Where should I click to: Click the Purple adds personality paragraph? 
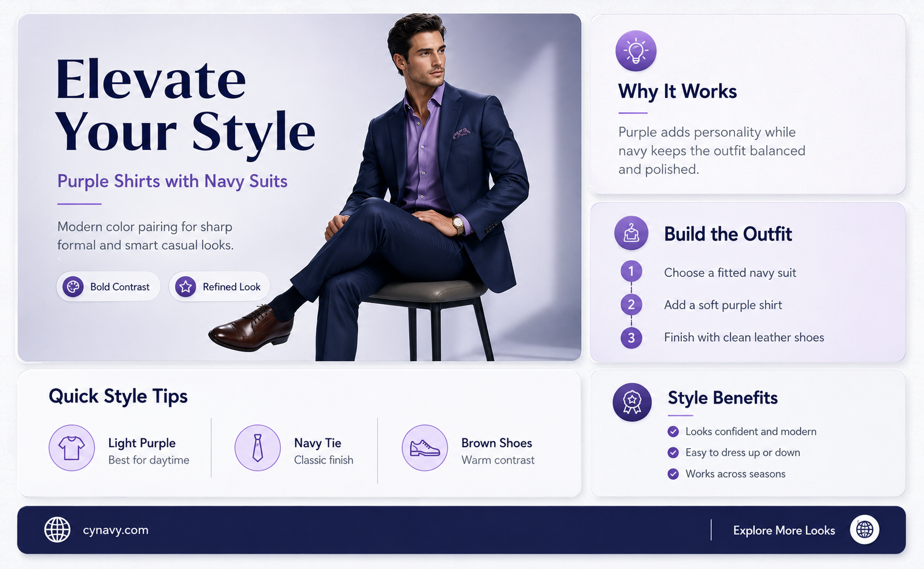click(x=711, y=151)
